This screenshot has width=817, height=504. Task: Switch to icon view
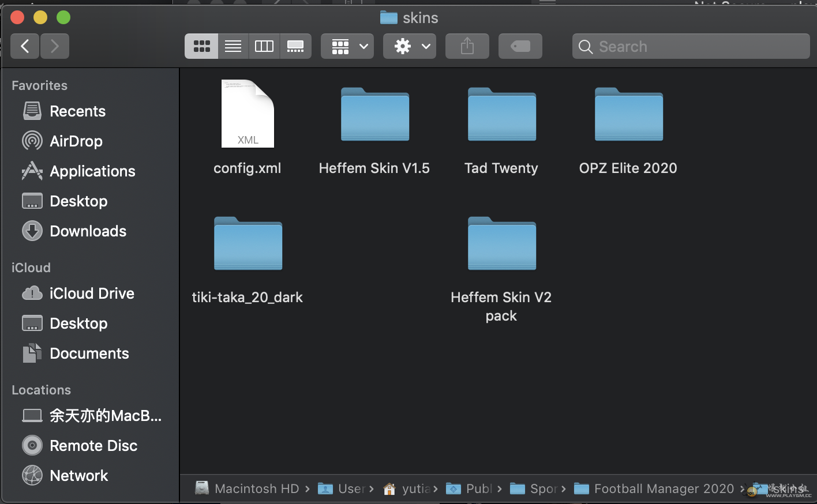[201, 46]
